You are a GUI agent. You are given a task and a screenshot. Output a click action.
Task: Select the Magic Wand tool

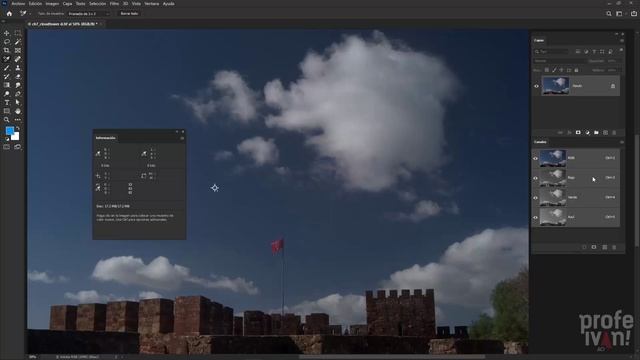pos(18,42)
